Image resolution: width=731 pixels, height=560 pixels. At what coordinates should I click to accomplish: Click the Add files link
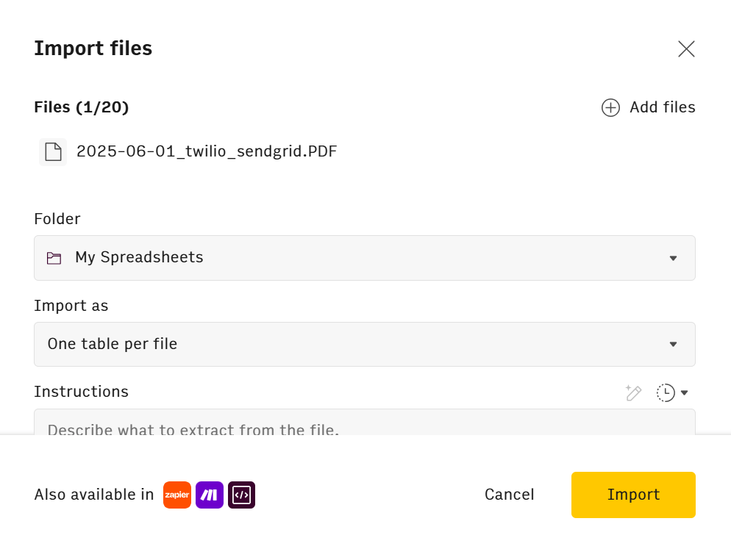pos(661,107)
